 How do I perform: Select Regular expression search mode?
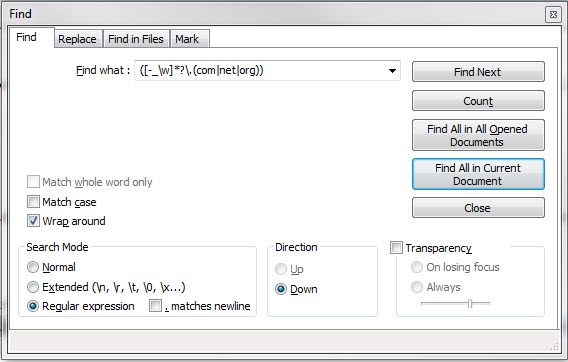33,306
